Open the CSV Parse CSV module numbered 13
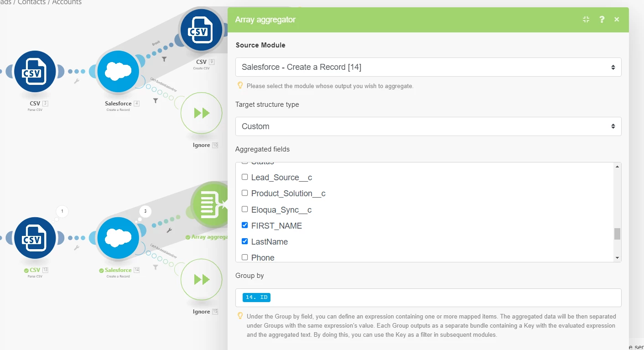The width and height of the screenshot is (644, 350). [x=35, y=238]
